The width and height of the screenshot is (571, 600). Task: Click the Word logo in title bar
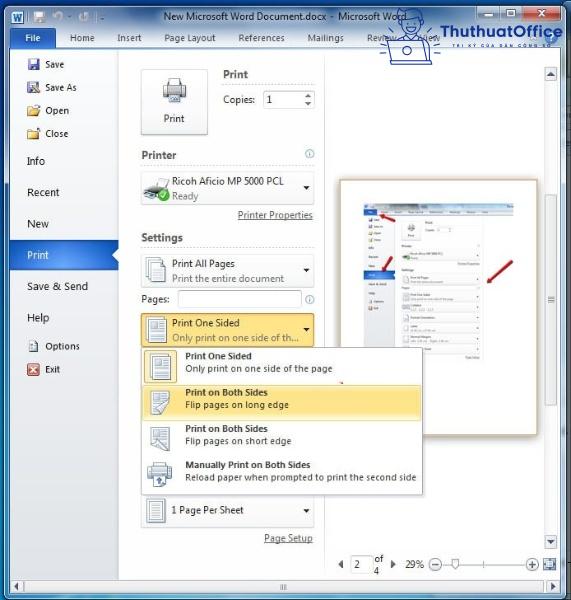coord(17,17)
